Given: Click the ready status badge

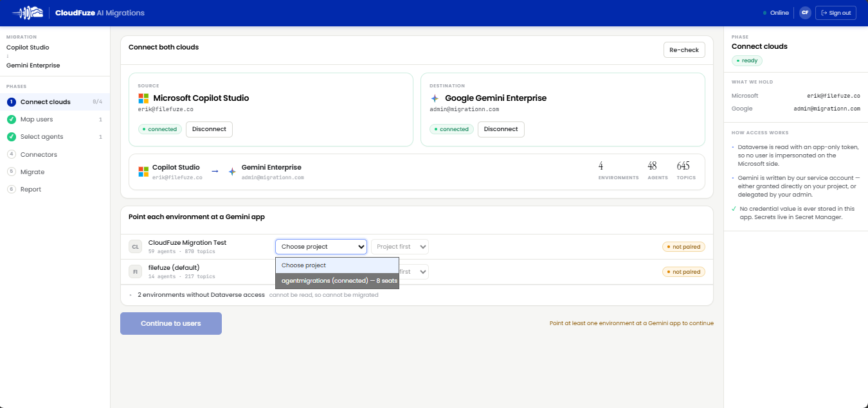Looking at the screenshot, I should [747, 60].
